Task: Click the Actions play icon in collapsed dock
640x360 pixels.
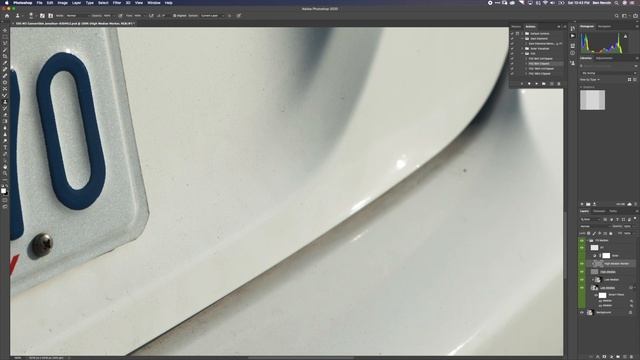Action: point(573,36)
